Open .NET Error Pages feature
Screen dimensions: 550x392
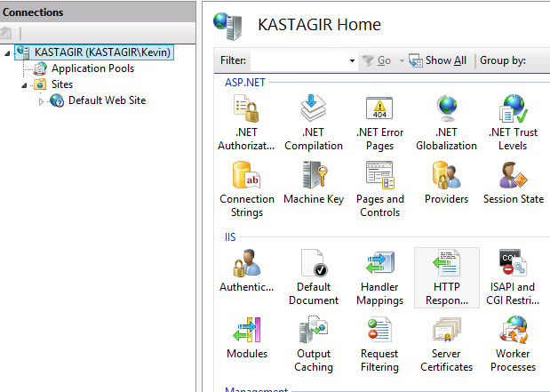380,123
